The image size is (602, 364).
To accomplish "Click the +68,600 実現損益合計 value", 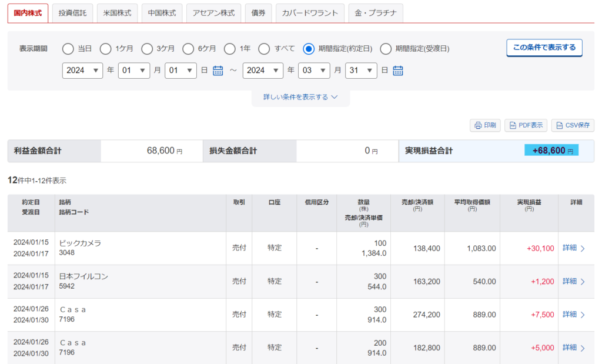I will pos(551,151).
